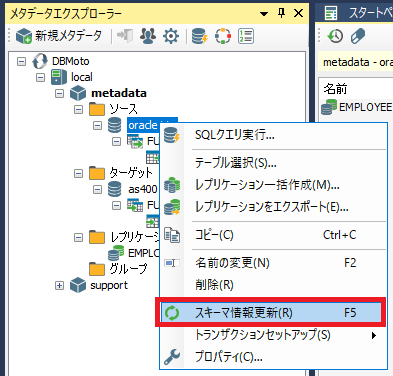
Task: Click the metadata cube icon in tree
Action: click(x=78, y=93)
